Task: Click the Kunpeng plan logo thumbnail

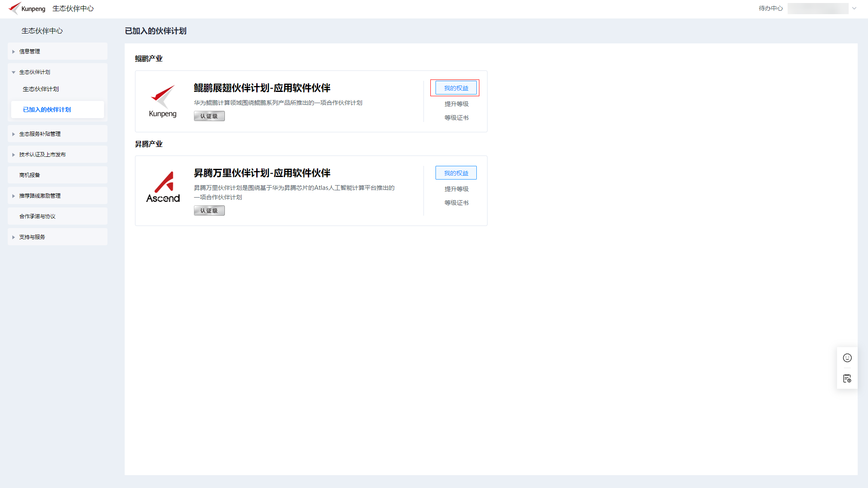Action: coord(163,101)
